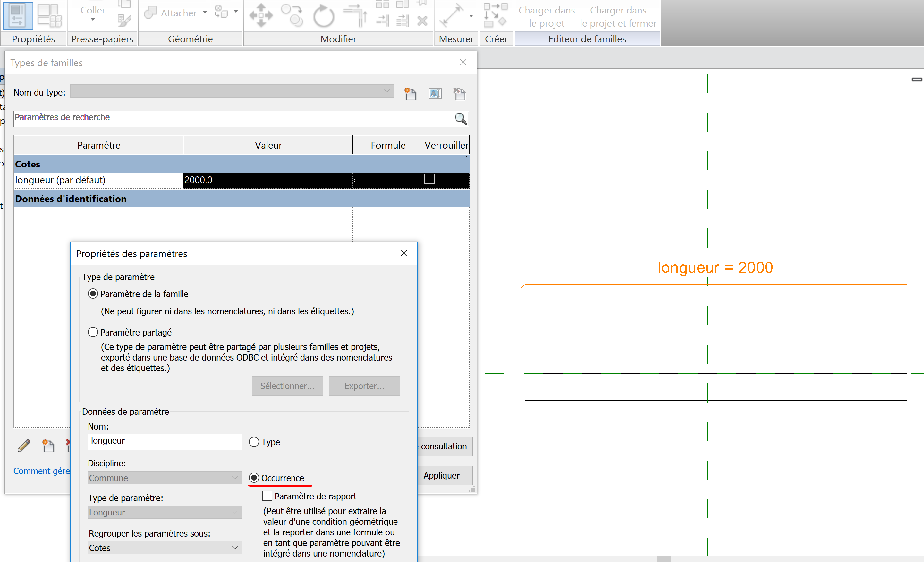Click the Family Types icon in ribbon
The image size is (924, 562).
coord(49,15)
